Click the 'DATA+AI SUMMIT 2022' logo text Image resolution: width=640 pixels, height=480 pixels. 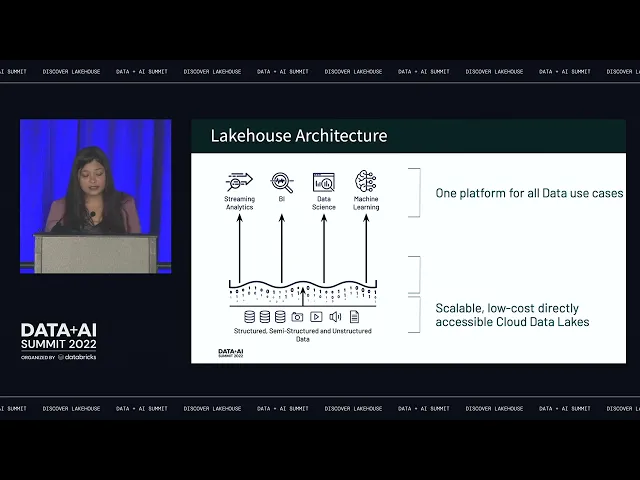point(59,336)
